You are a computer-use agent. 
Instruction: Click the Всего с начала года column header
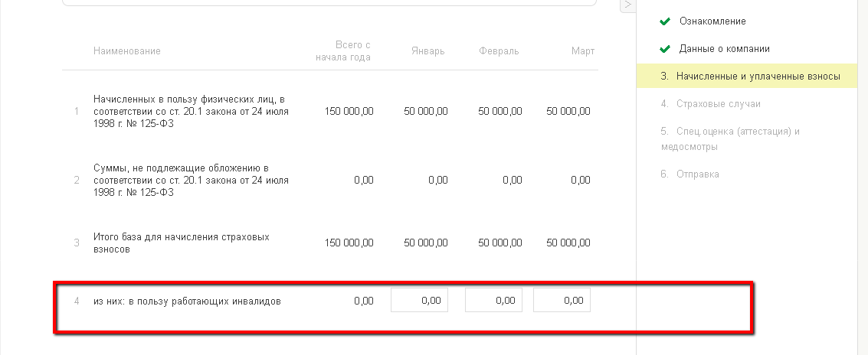pyautogui.click(x=343, y=50)
